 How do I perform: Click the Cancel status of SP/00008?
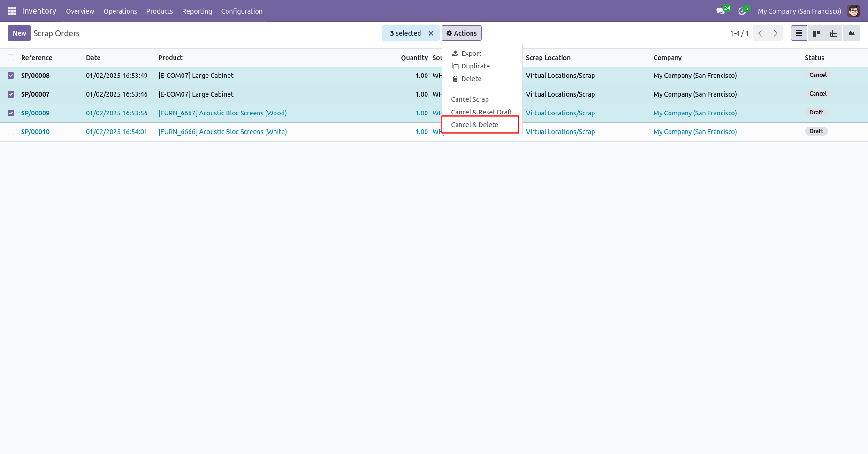(x=818, y=75)
